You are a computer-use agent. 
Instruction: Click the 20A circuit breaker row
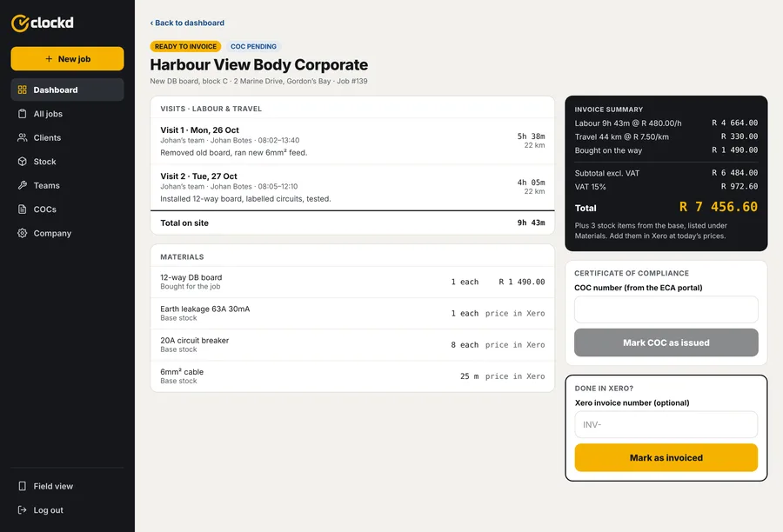point(352,345)
